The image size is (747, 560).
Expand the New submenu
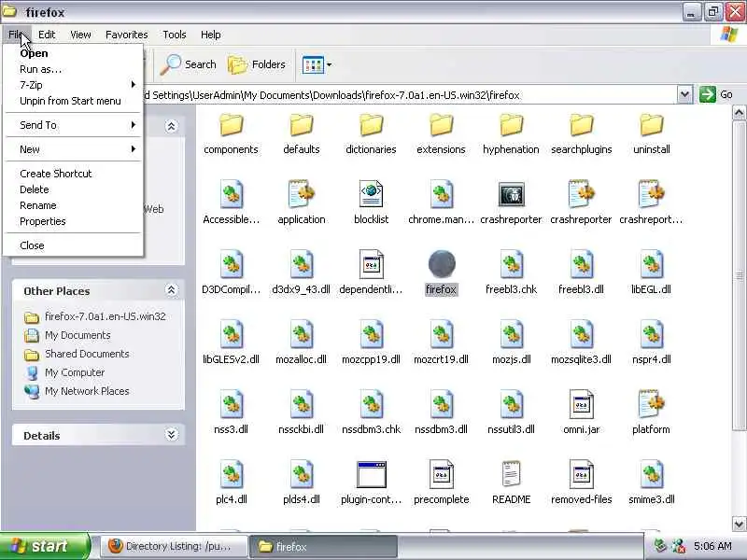tap(73, 149)
